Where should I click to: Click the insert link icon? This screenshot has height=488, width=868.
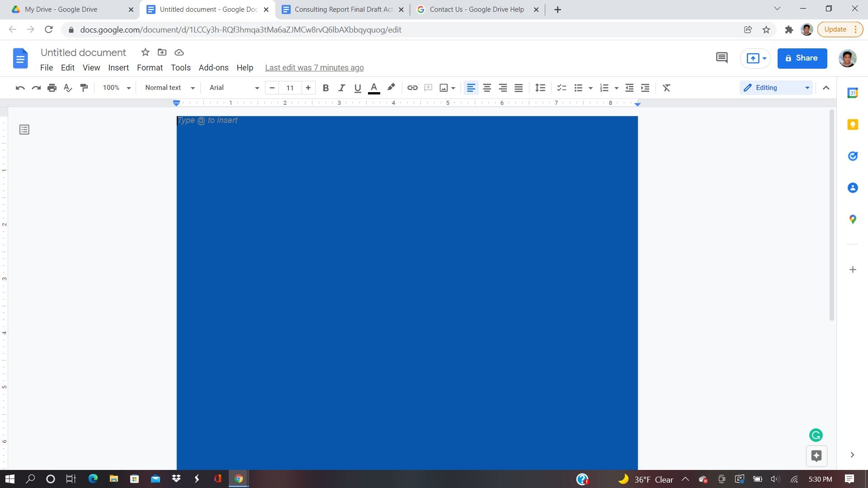tap(413, 88)
